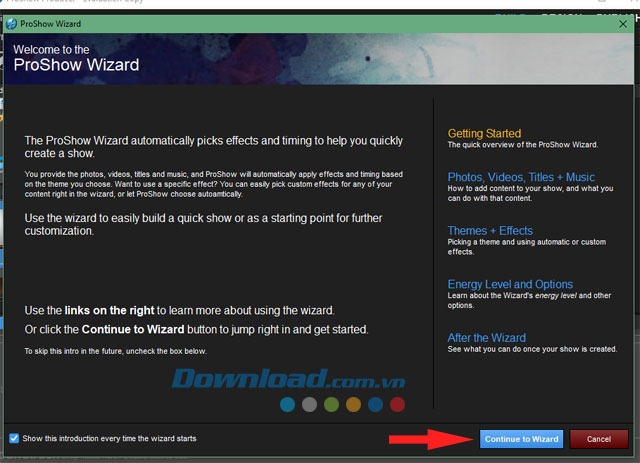The height and width of the screenshot is (463, 640).
Task: Open Energy Level and Options link
Action: point(510,284)
